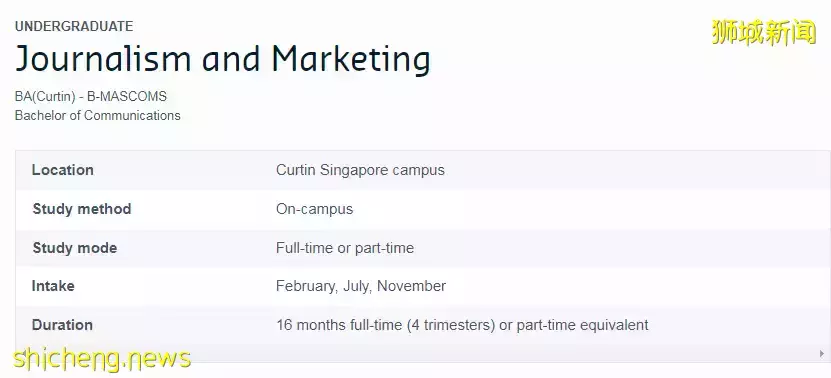Click the word Marketing in the title
This screenshot has height=378, width=831.
tap(351, 58)
